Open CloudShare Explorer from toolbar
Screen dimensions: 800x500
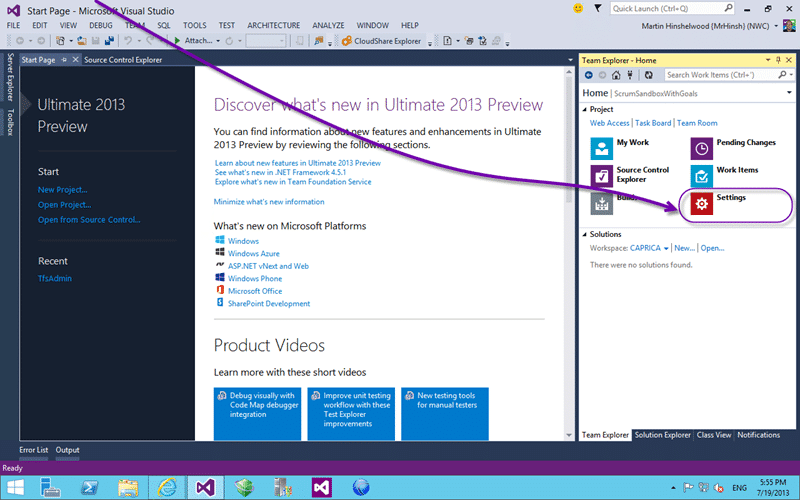[381, 41]
